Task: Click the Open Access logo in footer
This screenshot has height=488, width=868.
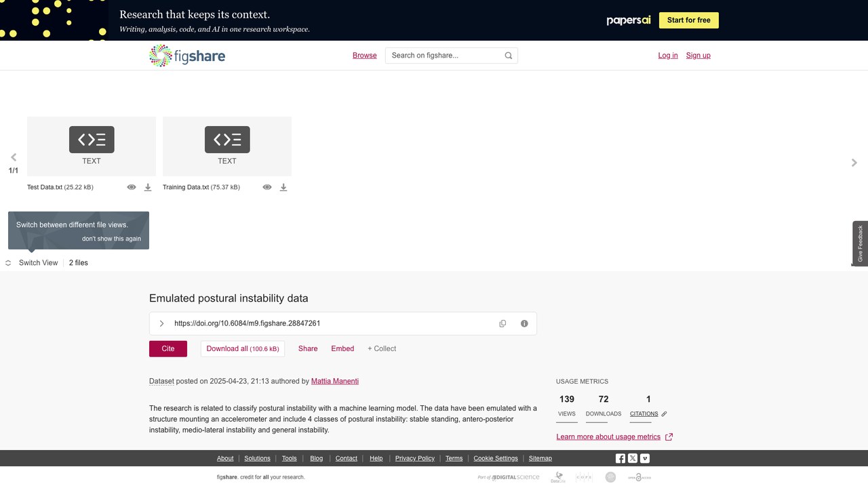Action: tap(639, 477)
